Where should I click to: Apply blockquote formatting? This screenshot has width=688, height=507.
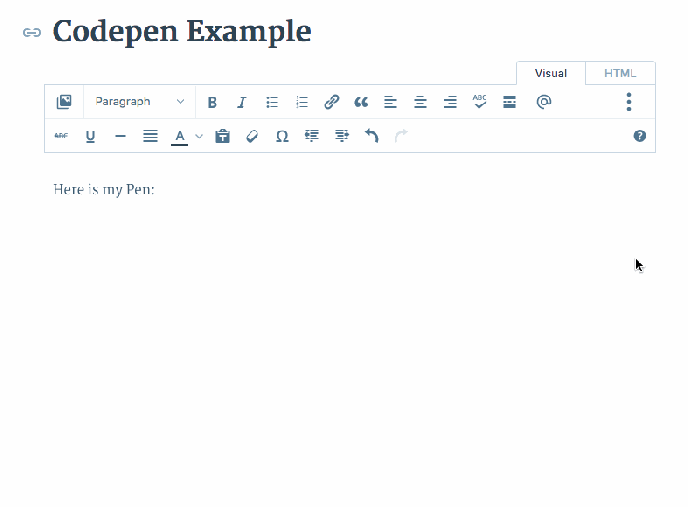point(361,102)
